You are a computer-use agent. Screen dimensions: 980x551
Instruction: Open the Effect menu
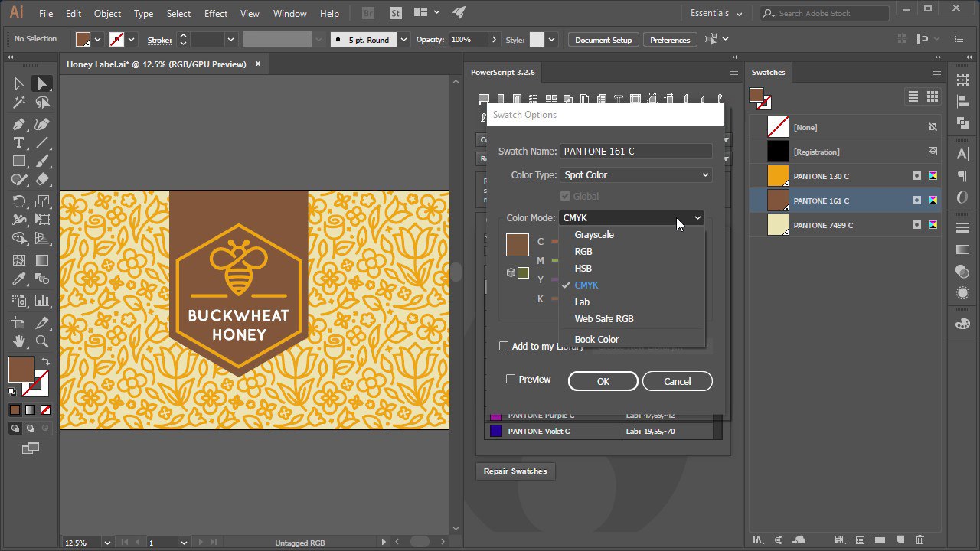216,14
